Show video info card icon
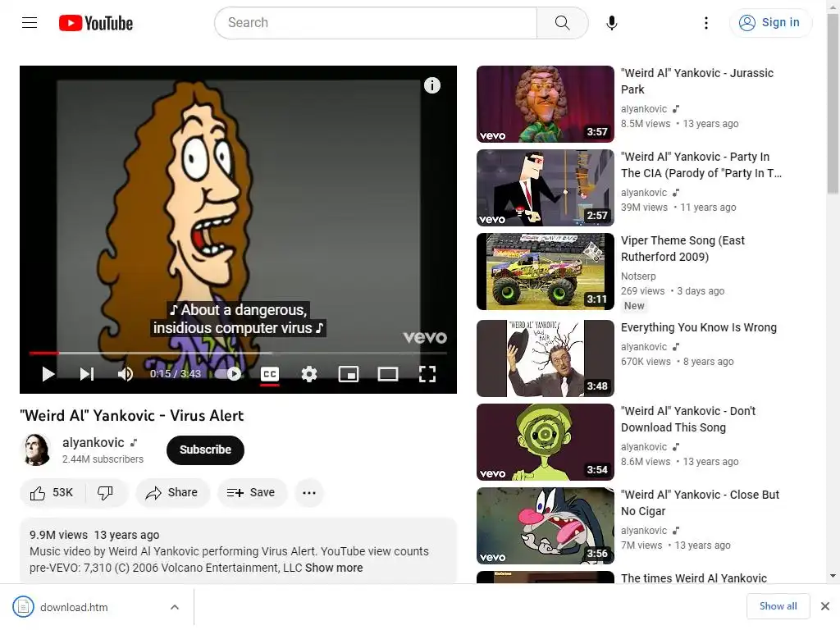This screenshot has width=840, height=630. [x=431, y=85]
